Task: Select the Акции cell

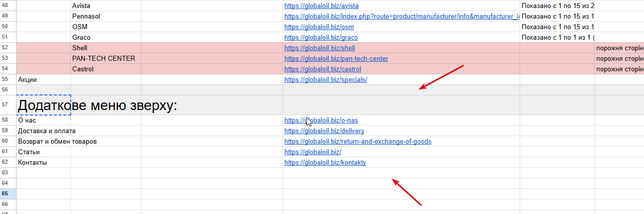Action: tap(43, 79)
